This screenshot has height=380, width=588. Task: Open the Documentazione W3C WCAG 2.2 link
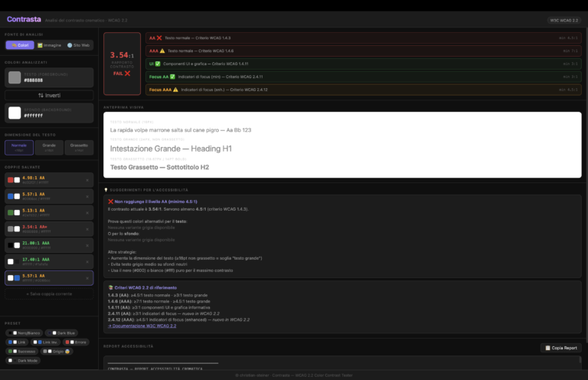point(142,326)
